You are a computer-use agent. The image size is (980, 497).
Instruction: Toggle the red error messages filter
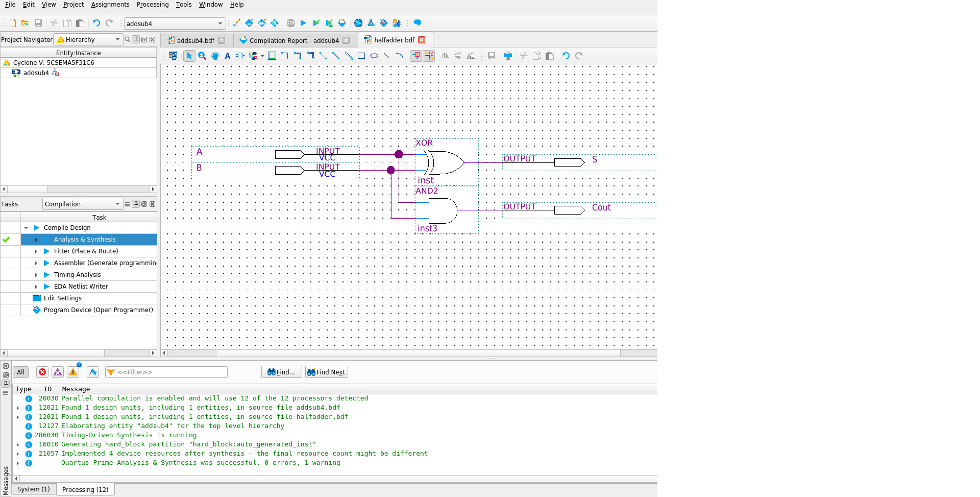[42, 372]
